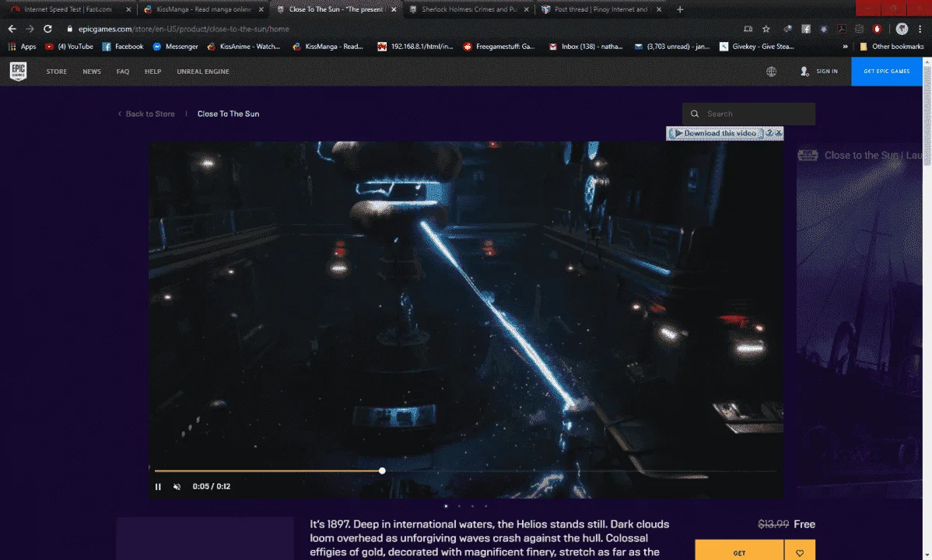
Task: Open the Facebook-style extension icon in toolbar
Action: (x=805, y=29)
